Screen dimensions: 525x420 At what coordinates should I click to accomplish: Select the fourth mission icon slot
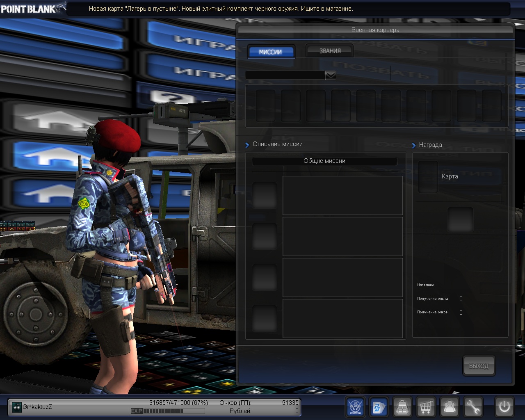click(x=265, y=319)
